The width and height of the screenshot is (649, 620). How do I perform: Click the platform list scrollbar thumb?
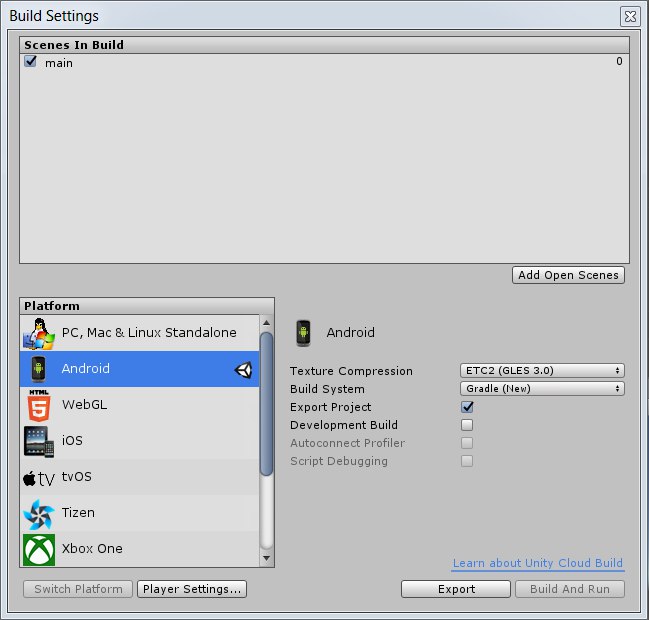tap(267, 404)
